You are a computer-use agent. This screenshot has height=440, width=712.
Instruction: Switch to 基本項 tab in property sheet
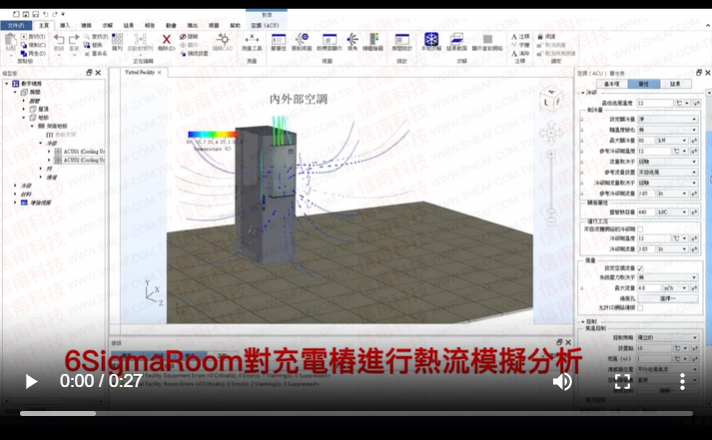click(612, 84)
